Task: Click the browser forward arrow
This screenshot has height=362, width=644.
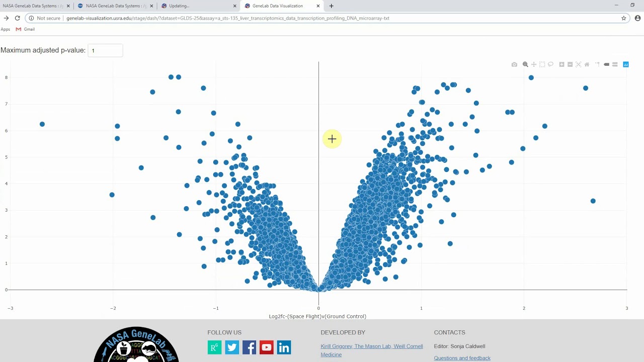Action: tap(6, 18)
